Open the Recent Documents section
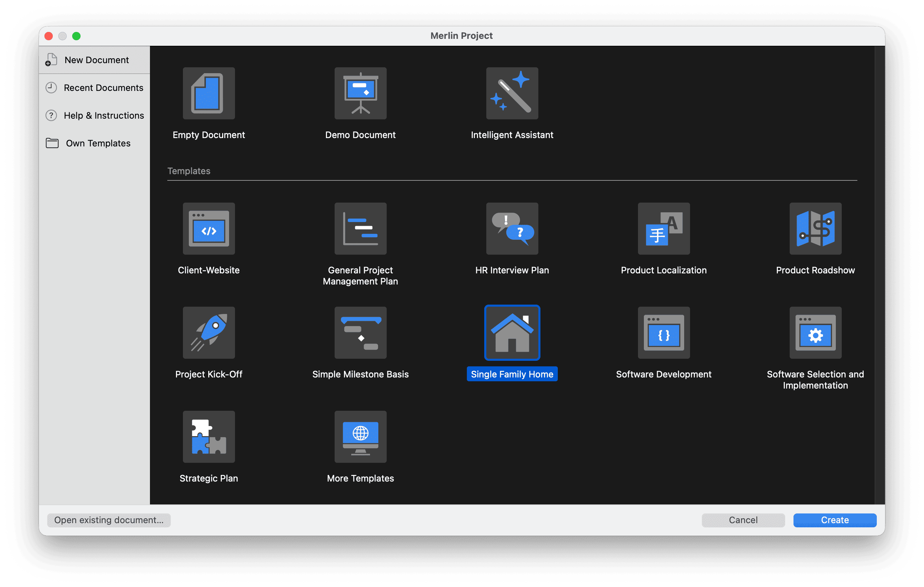 pyautogui.click(x=94, y=88)
